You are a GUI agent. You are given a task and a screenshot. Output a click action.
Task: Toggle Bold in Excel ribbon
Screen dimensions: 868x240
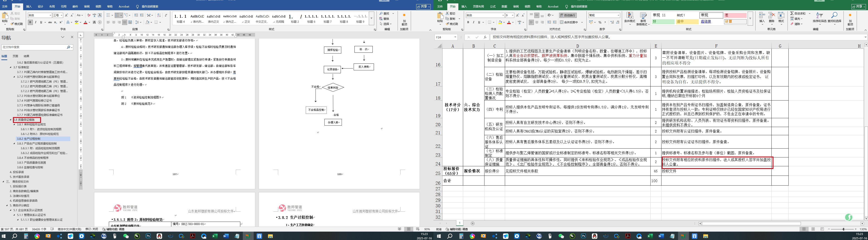tap(468, 22)
